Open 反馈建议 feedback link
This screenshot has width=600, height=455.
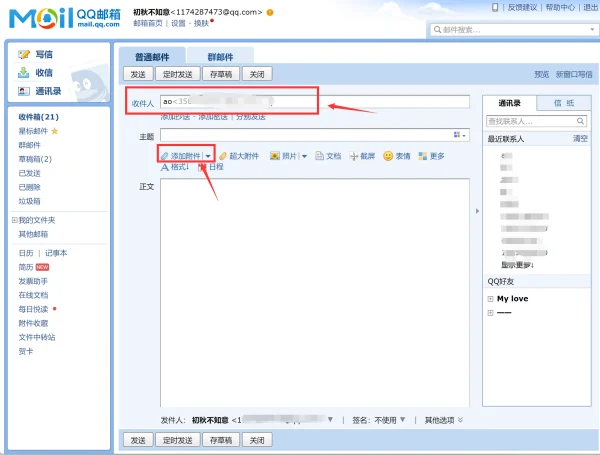click(522, 7)
